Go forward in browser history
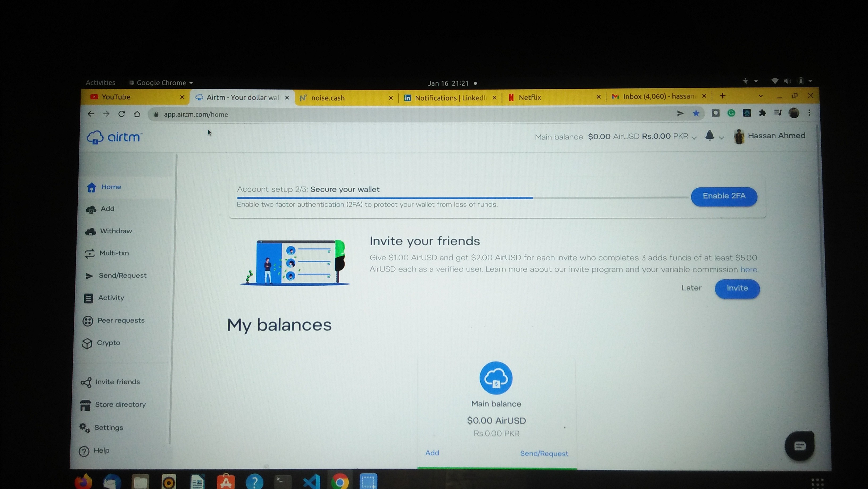Image resolution: width=868 pixels, height=489 pixels. tap(106, 114)
